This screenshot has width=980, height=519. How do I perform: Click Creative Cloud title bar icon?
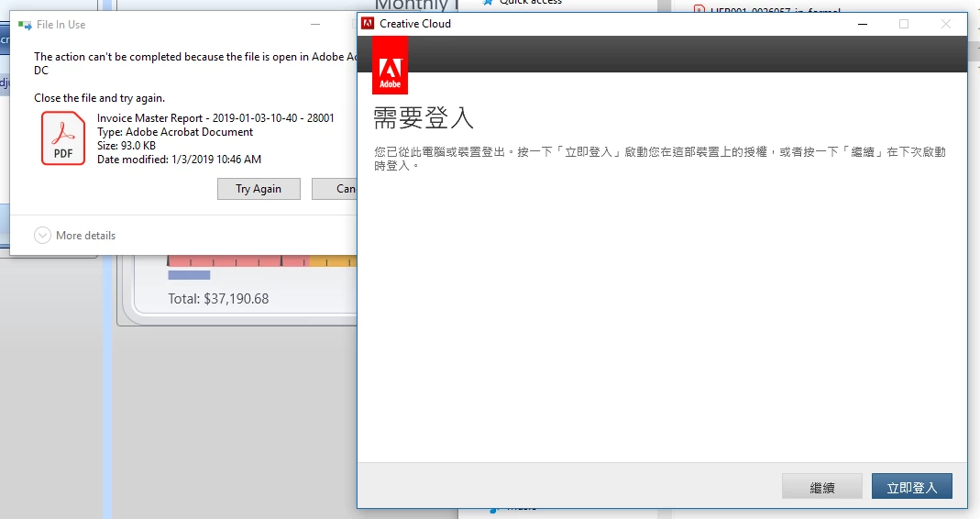pos(368,24)
